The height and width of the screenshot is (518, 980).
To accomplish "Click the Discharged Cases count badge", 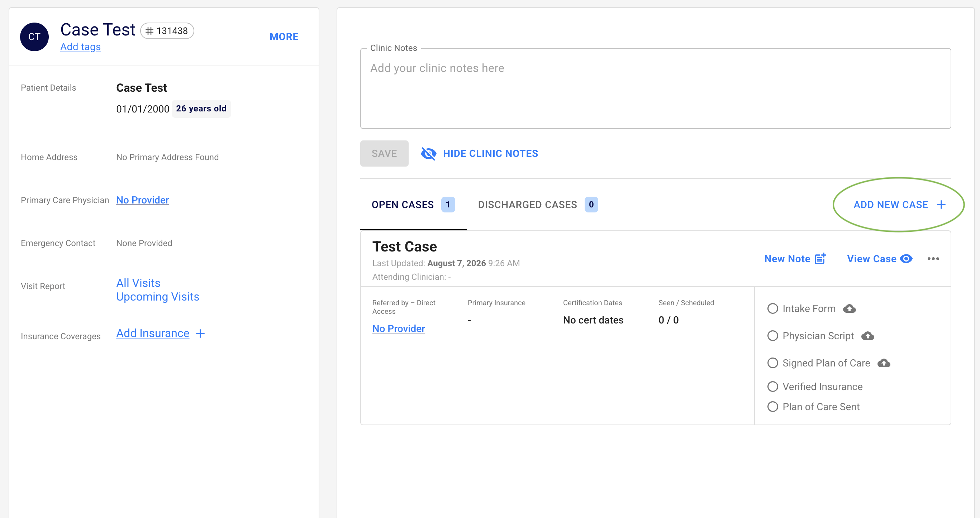I will coord(591,205).
